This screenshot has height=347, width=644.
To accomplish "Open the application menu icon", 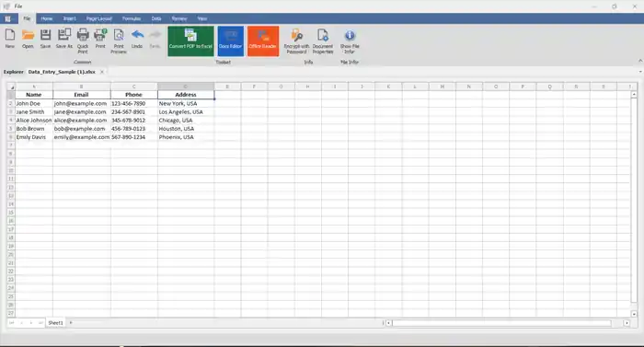I will [7, 18].
